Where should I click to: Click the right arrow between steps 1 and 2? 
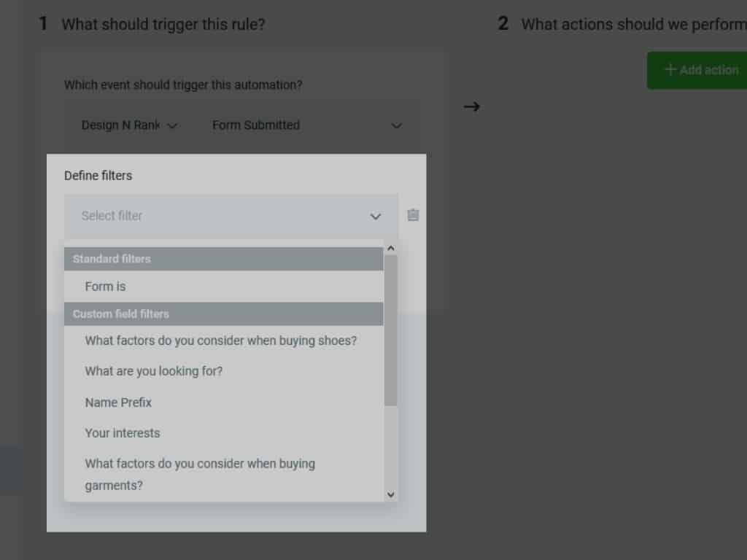tap(472, 107)
